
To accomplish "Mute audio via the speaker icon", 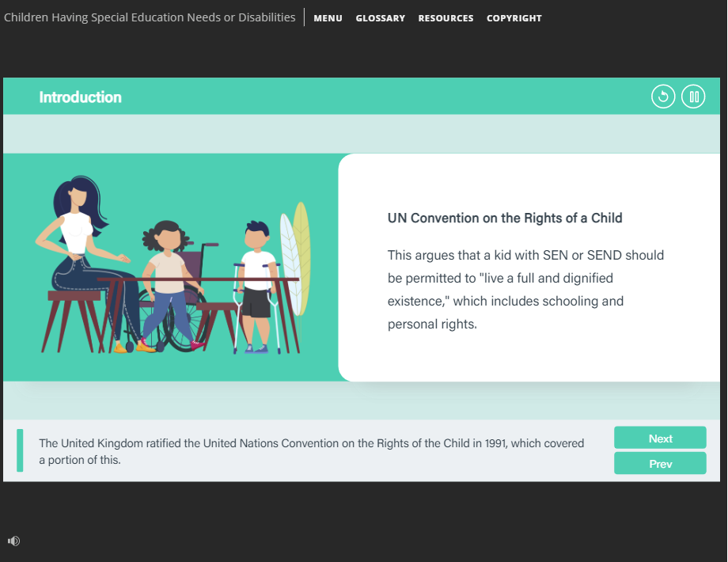I will coord(13,541).
